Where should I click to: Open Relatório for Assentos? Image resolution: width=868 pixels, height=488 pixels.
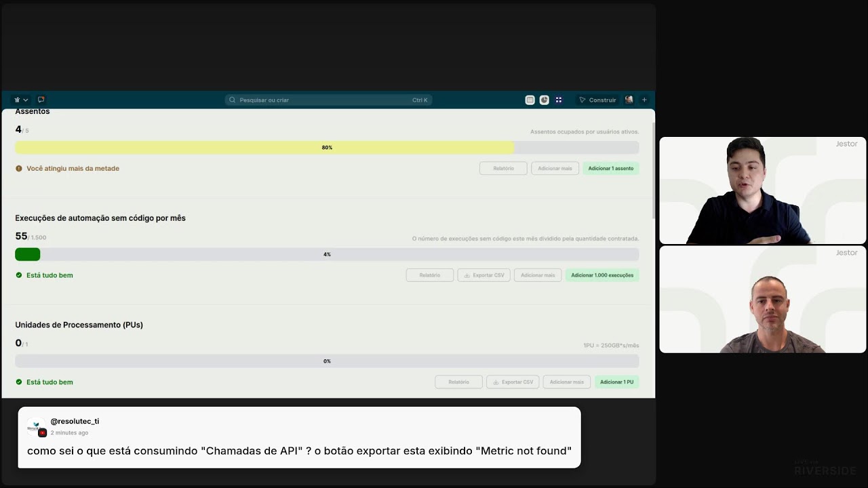tap(503, 168)
